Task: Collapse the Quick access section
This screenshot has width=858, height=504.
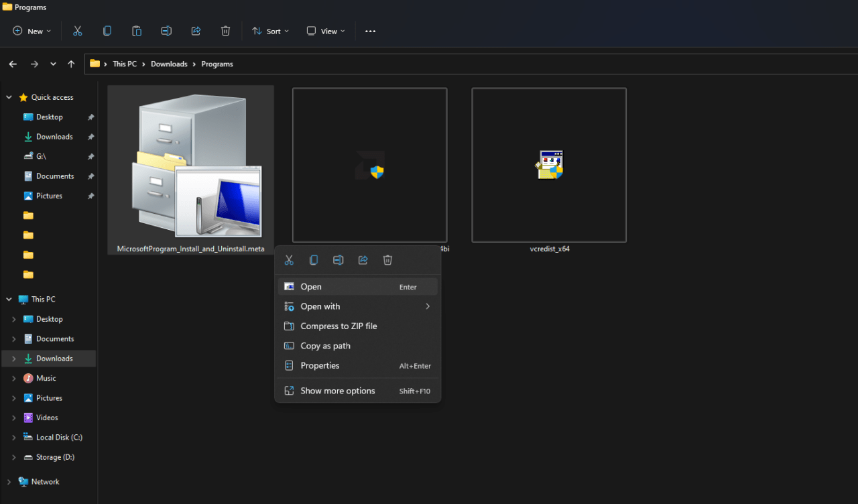Action: click(x=9, y=97)
